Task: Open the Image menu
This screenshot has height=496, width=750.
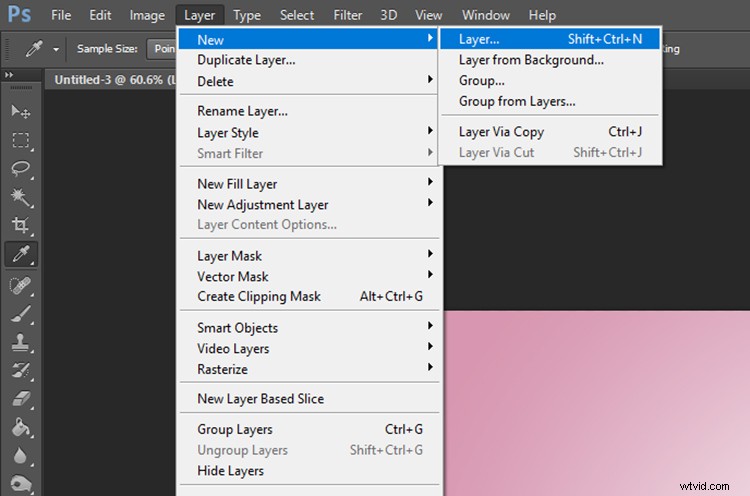Action: (147, 15)
